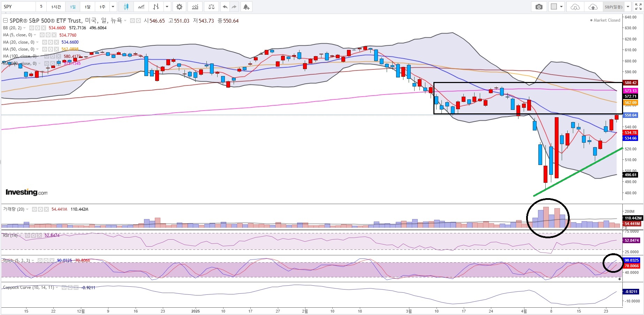Image resolution: width=644 pixels, height=315 pixels.
Task: Expand Coppock Curve legend dropdown arrow
Action: click(57, 287)
